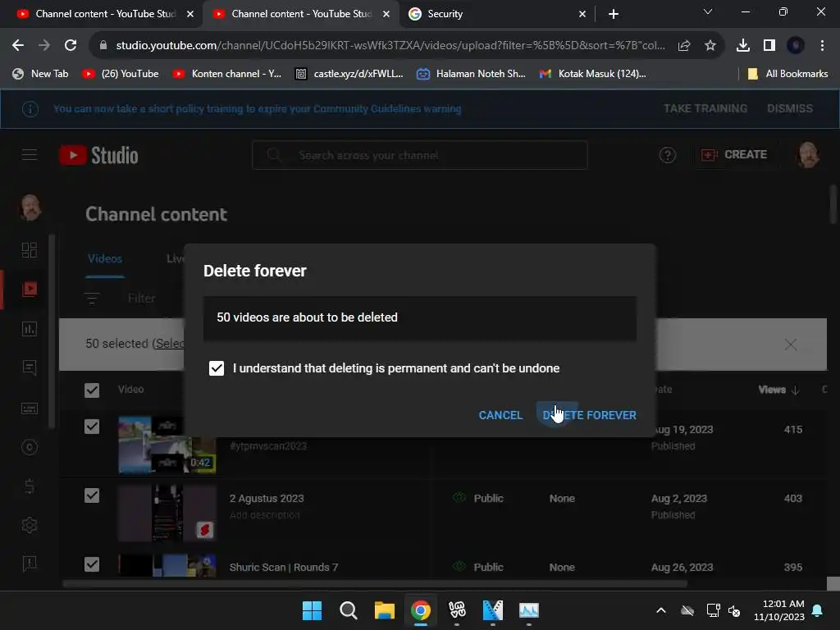The height and width of the screenshot is (630, 840).
Task: Open the account avatar at top right
Action: pos(808,155)
